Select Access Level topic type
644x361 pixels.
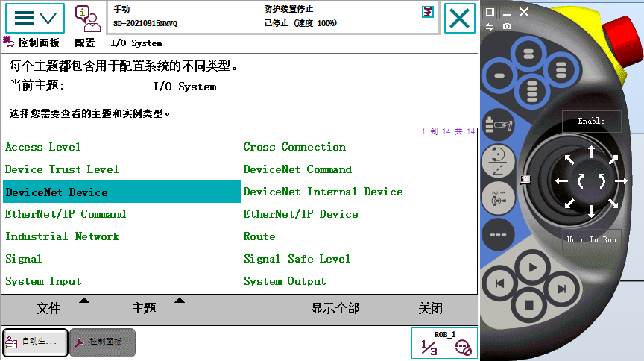point(42,147)
